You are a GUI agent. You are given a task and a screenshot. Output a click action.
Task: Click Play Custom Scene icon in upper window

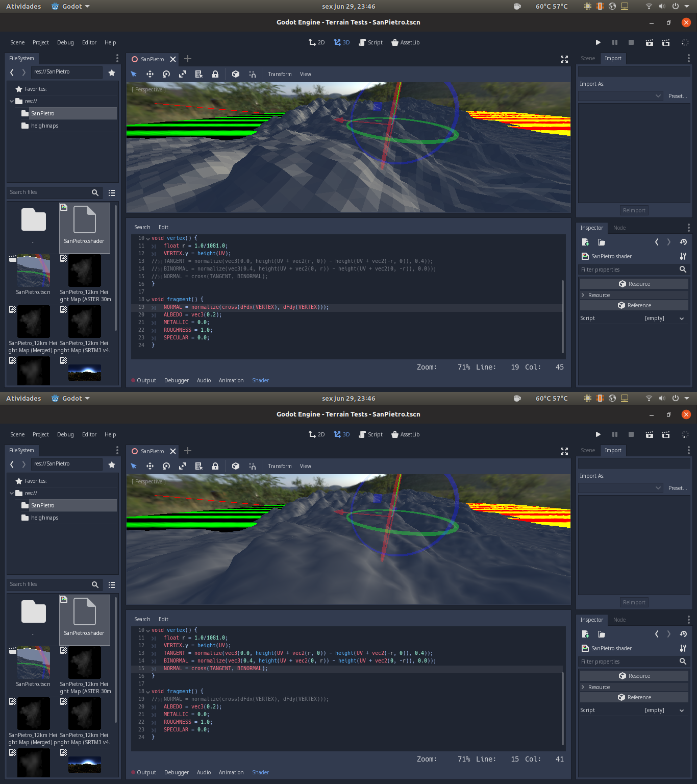[666, 42]
